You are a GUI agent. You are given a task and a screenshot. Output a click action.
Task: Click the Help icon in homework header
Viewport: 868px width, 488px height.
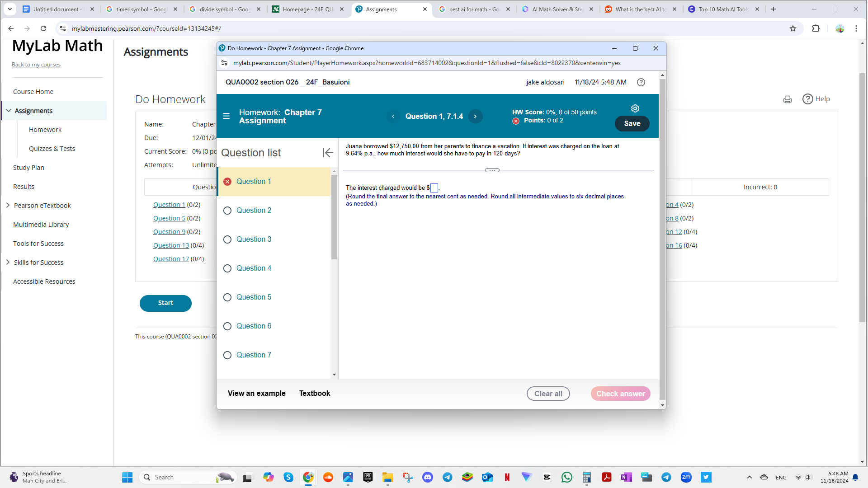pos(641,82)
